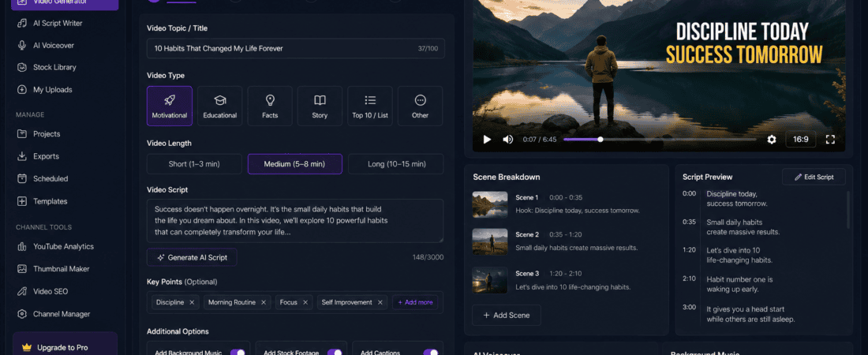Click inside the Video Script text area
Screen dimensions: 868x355
[x=295, y=221]
